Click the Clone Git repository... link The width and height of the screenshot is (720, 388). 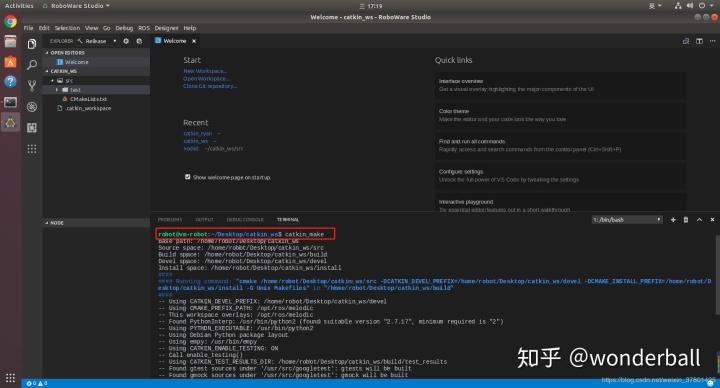click(210, 86)
